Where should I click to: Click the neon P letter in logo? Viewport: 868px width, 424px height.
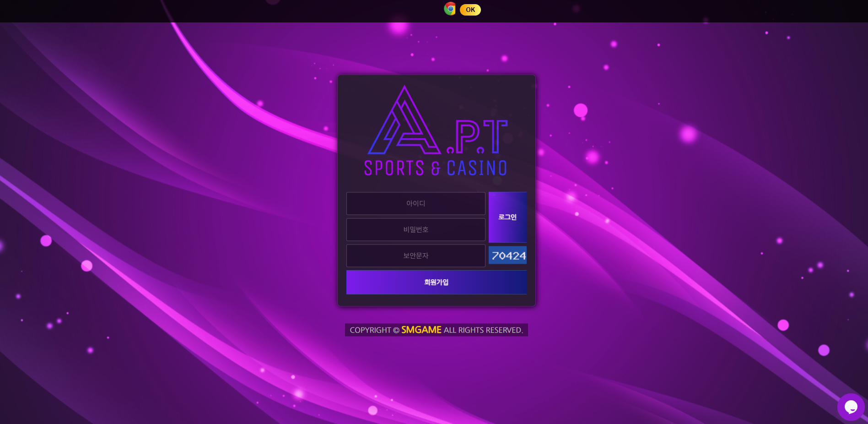[x=467, y=136]
